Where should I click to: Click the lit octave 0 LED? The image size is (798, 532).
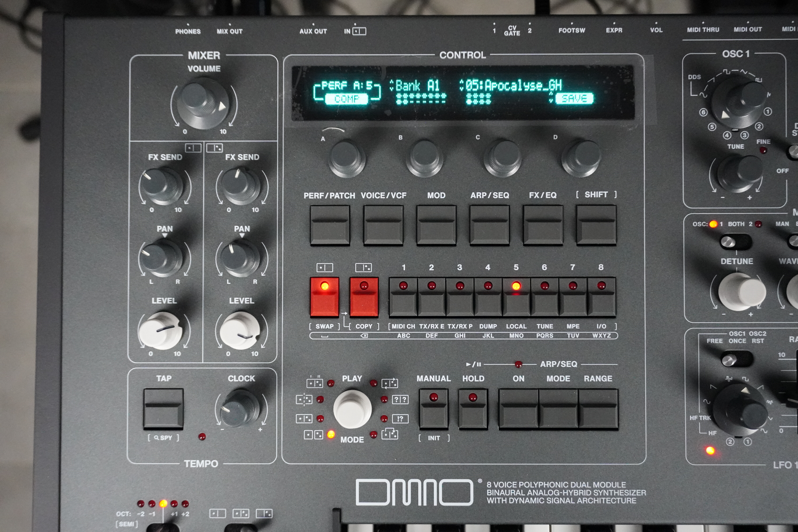point(163,504)
